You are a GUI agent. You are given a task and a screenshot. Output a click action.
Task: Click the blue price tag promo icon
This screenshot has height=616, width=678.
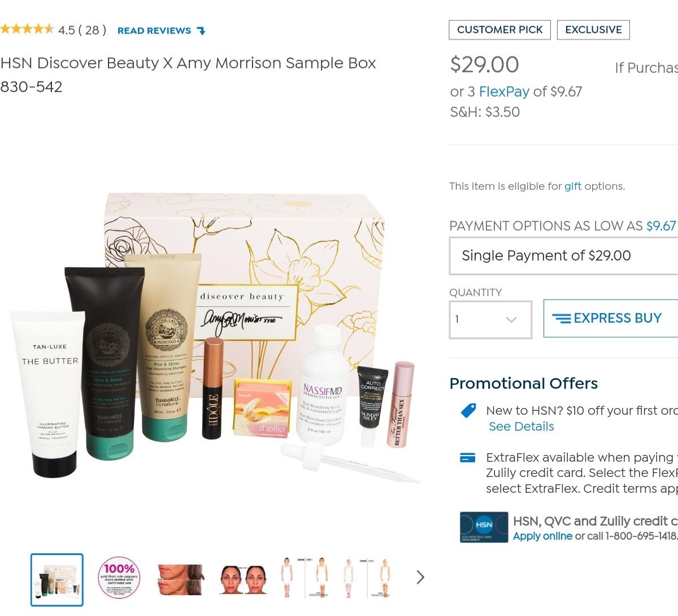click(468, 410)
